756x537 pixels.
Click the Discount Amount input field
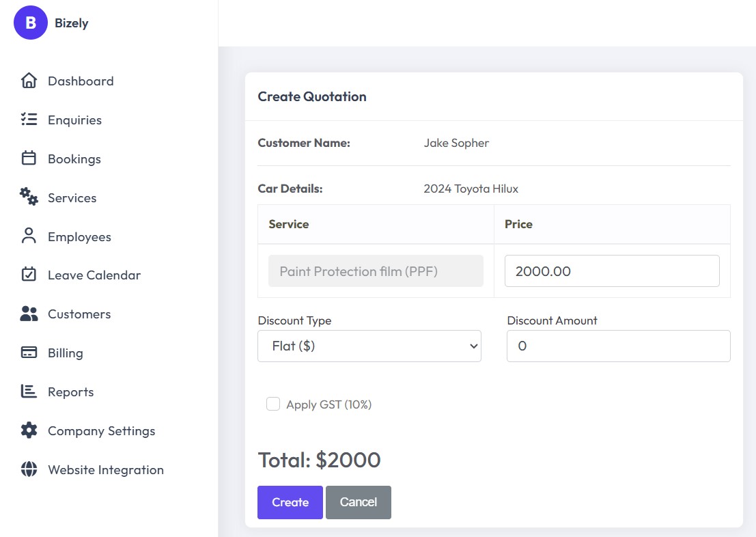(x=619, y=346)
